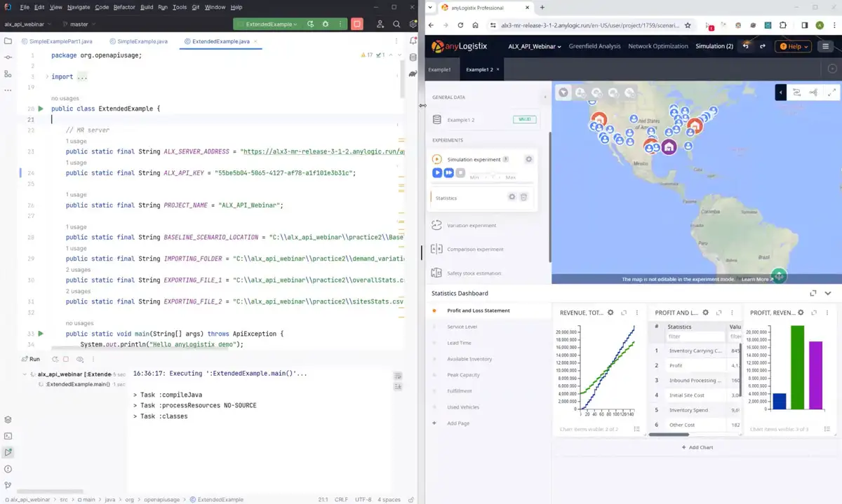Open Simulation experiment settings gear
Viewport: 842px width, 504px height.
(529, 159)
